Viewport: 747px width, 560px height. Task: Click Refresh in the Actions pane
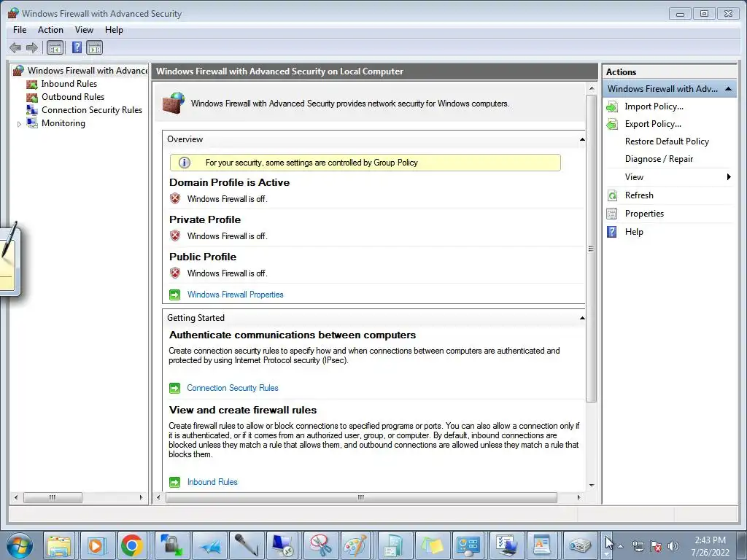click(639, 195)
